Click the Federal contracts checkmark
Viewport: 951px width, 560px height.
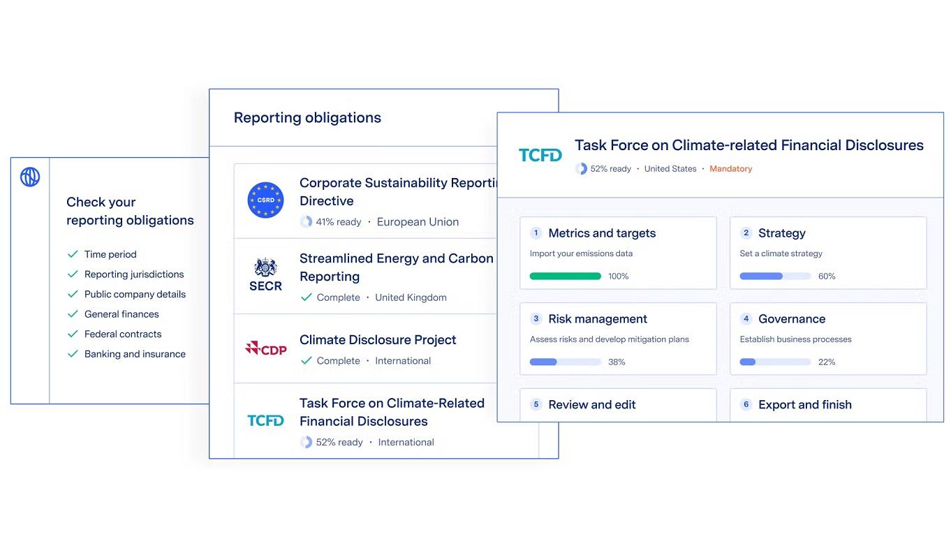click(72, 334)
